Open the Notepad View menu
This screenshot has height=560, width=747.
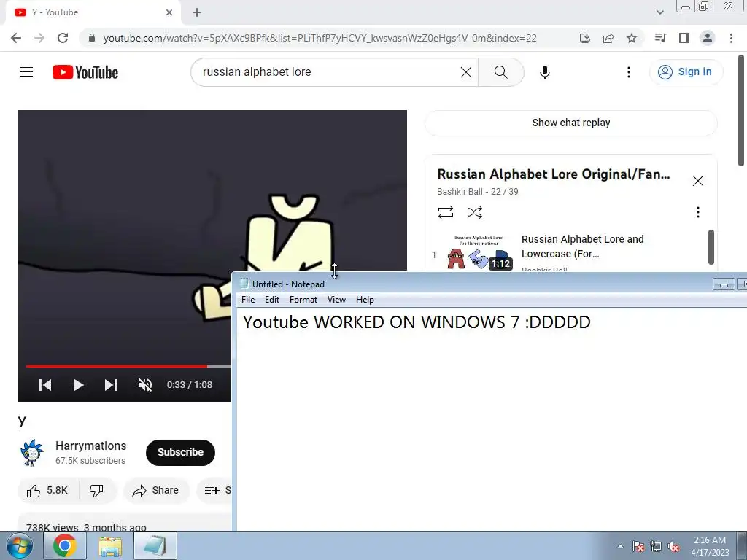click(336, 300)
